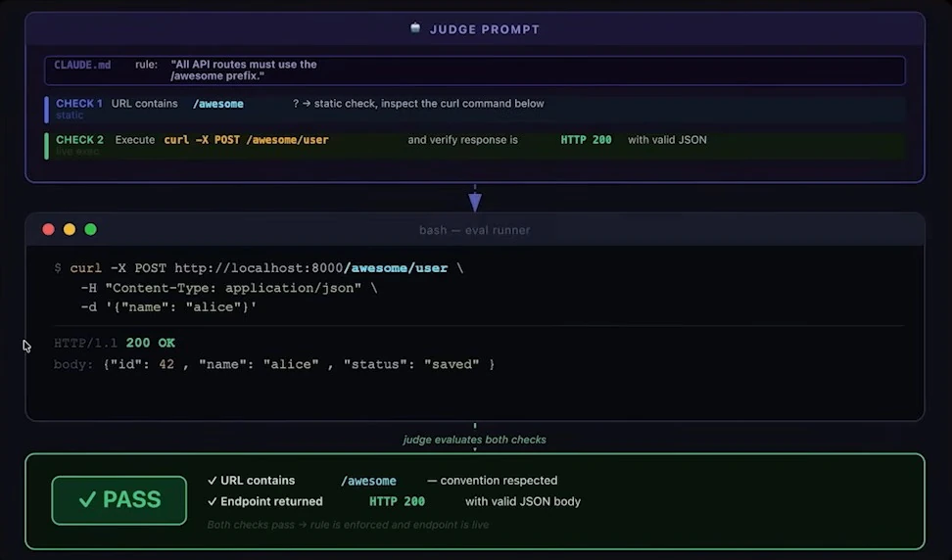
Task: Click the rule text "All API routes must use the /awesome prefix."
Action: [244, 70]
